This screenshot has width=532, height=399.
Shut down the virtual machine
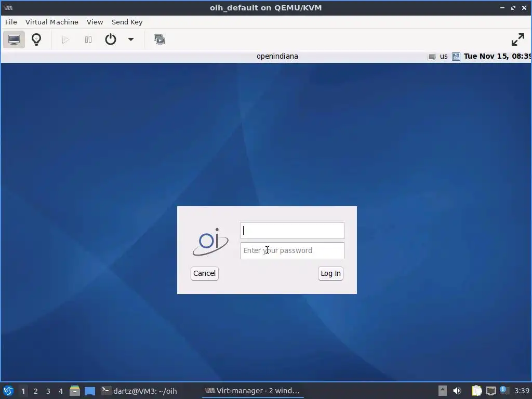[x=111, y=39]
